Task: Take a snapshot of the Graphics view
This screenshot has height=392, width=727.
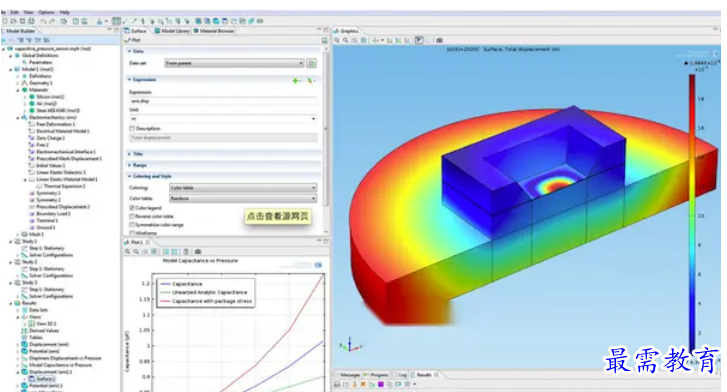Action: (x=440, y=40)
